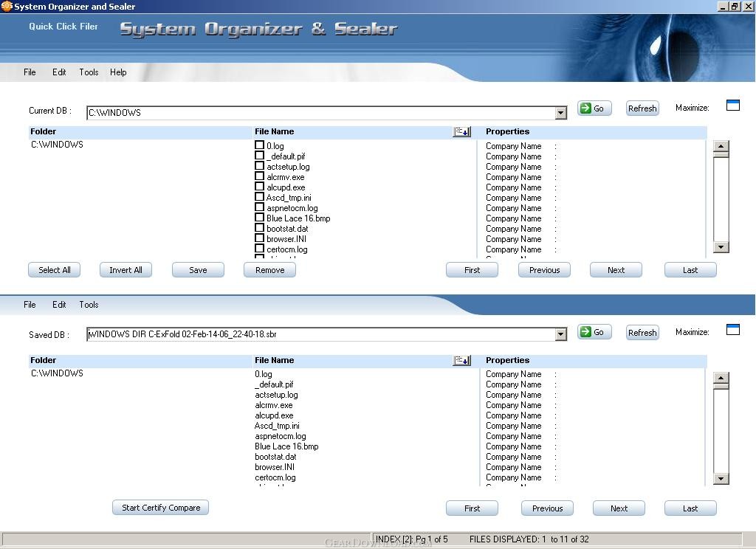Select bootstat.dat in the saved DB list
The image size is (756, 549).
tap(275, 457)
